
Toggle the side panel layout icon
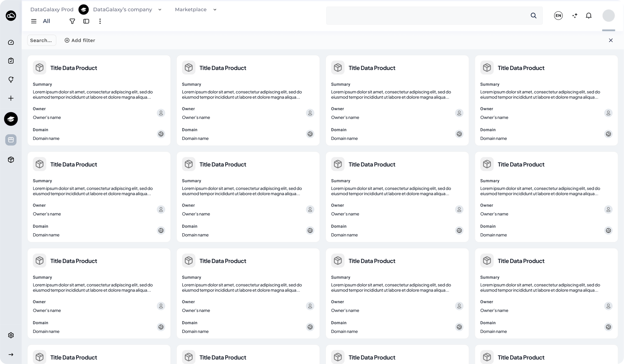pos(86,21)
